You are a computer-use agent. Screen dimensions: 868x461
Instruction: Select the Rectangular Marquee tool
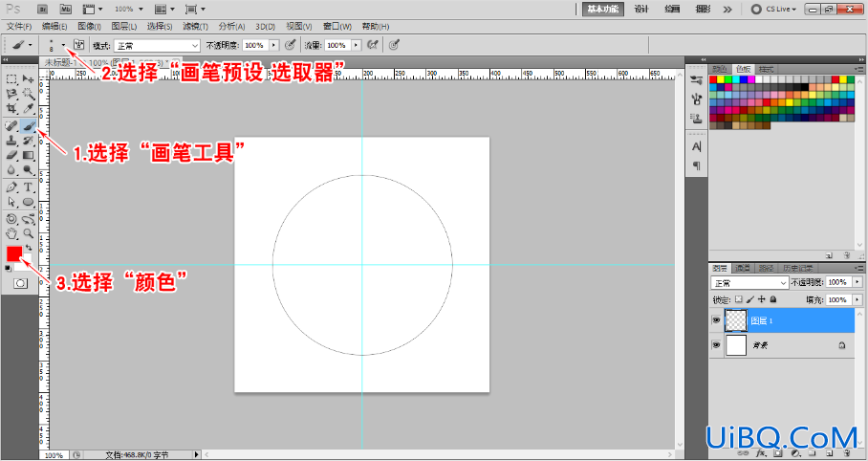pos(11,79)
